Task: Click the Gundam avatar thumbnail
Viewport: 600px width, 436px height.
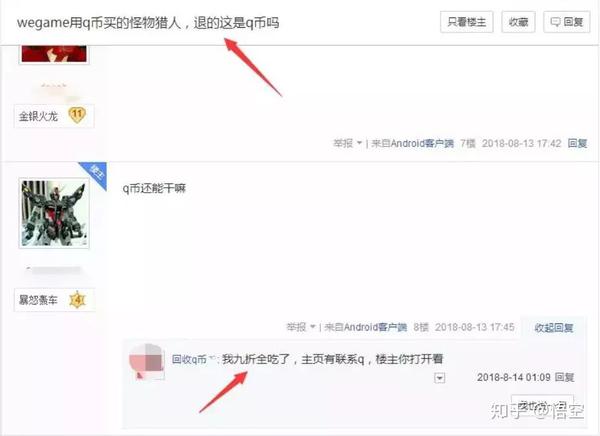Action: (x=54, y=213)
